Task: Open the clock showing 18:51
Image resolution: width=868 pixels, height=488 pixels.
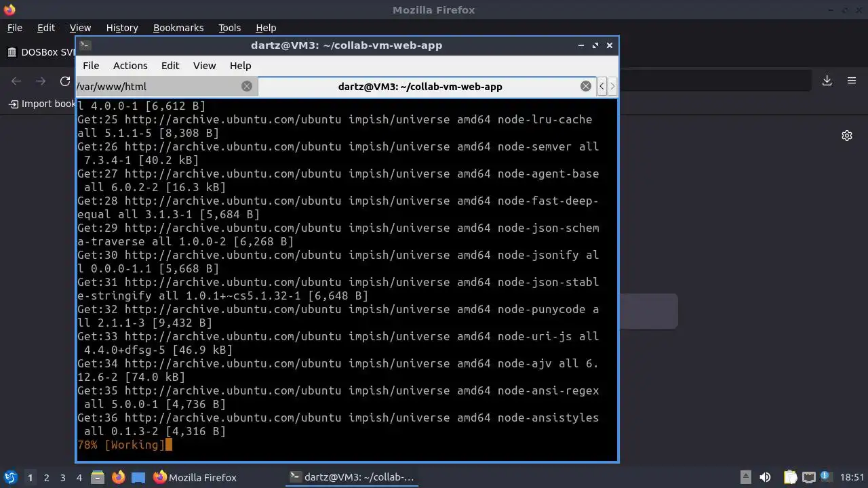Action: click(x=852, y=477)
